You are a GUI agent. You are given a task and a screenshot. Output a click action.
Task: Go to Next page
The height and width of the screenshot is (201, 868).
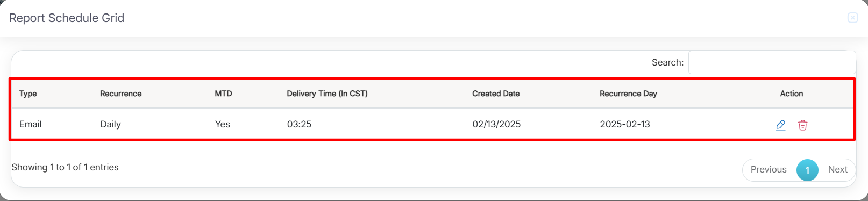(x=838, y=169)
